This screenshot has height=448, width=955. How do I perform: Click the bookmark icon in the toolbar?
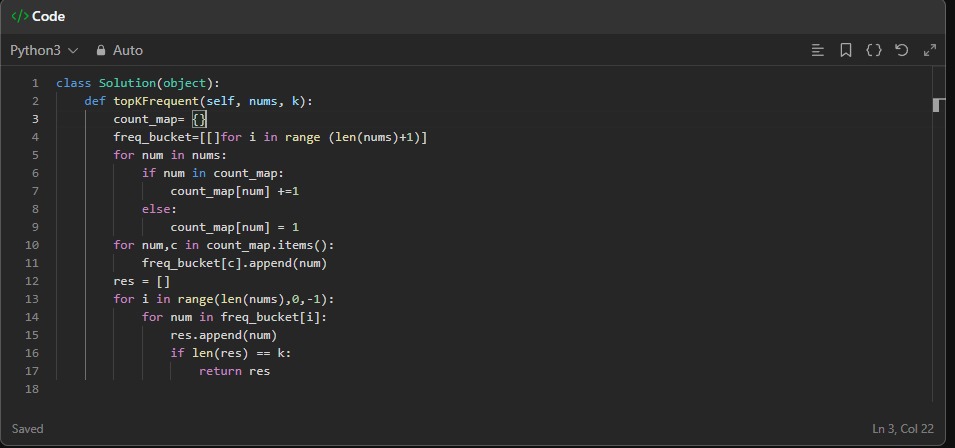point(845,51)
